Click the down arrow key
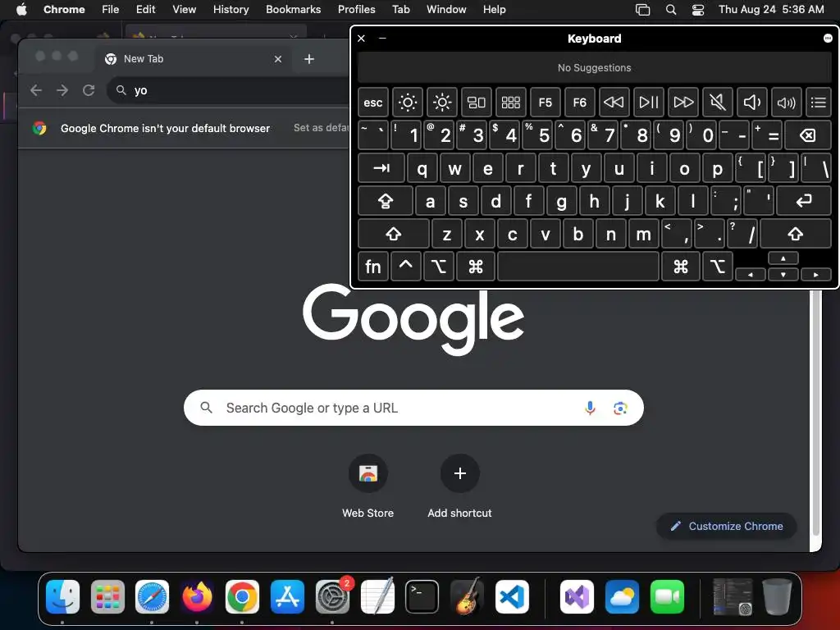The width and height of the screenshot is (840, 630). (783, 274)
